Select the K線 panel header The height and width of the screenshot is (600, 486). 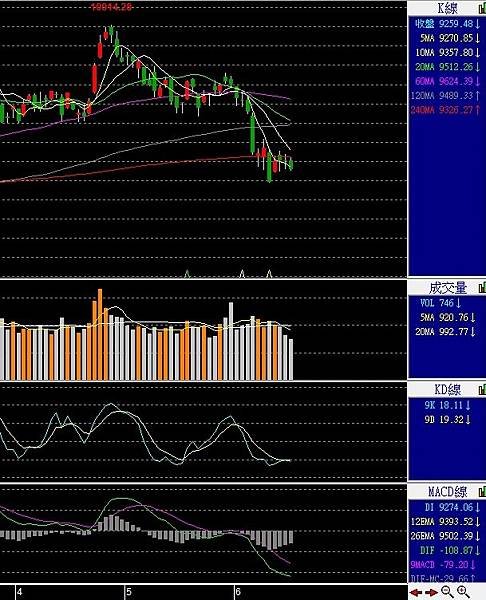click(x=447, y=8)
